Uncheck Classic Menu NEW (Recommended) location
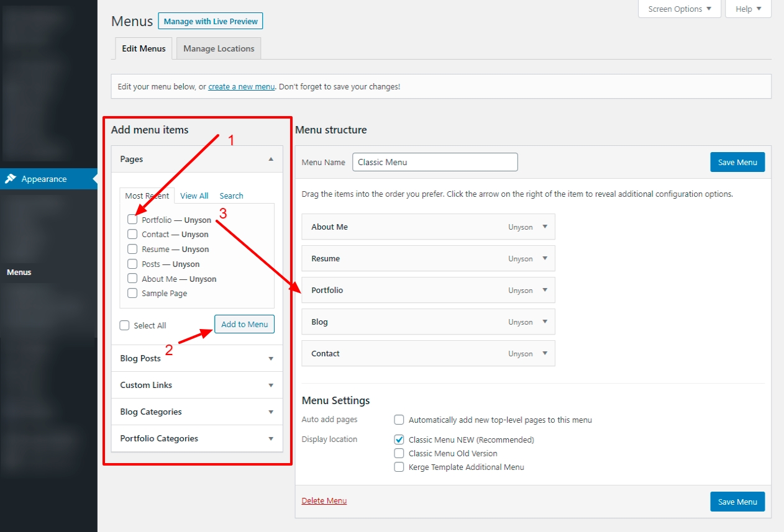This screenshot has width=784, height=532. [x=399, y=440]
